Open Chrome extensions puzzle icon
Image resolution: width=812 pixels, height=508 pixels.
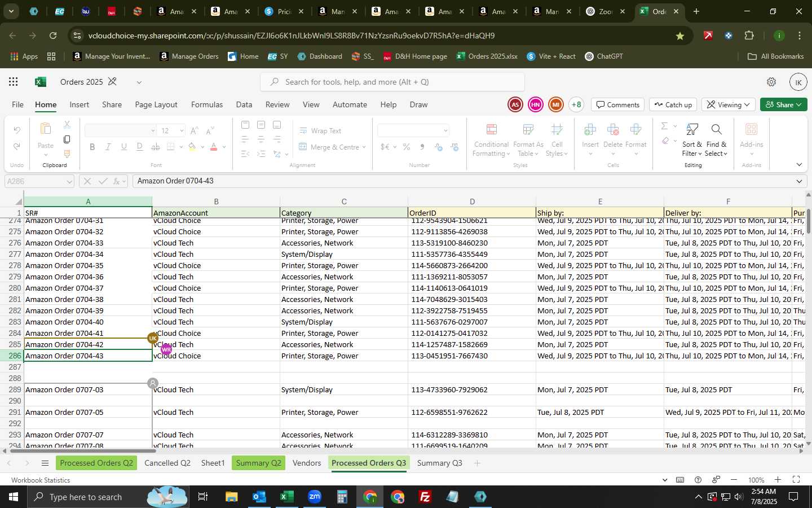click(x=749, y=36)
